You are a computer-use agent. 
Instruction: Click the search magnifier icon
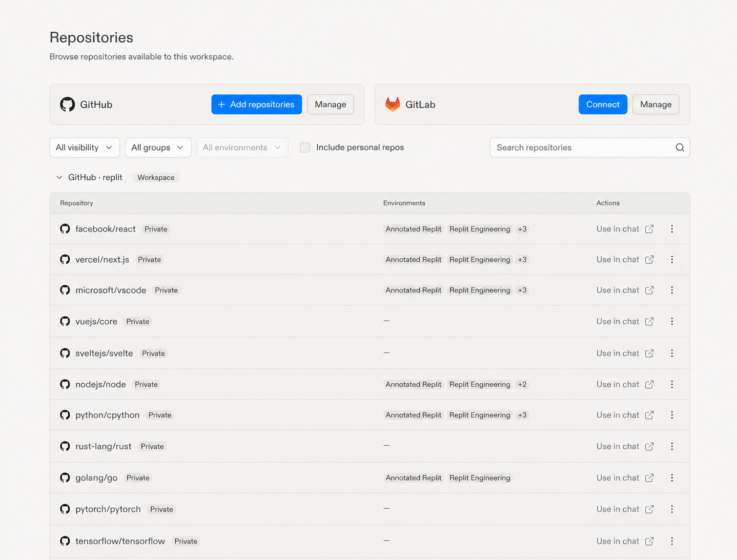(x=680, y=148)
